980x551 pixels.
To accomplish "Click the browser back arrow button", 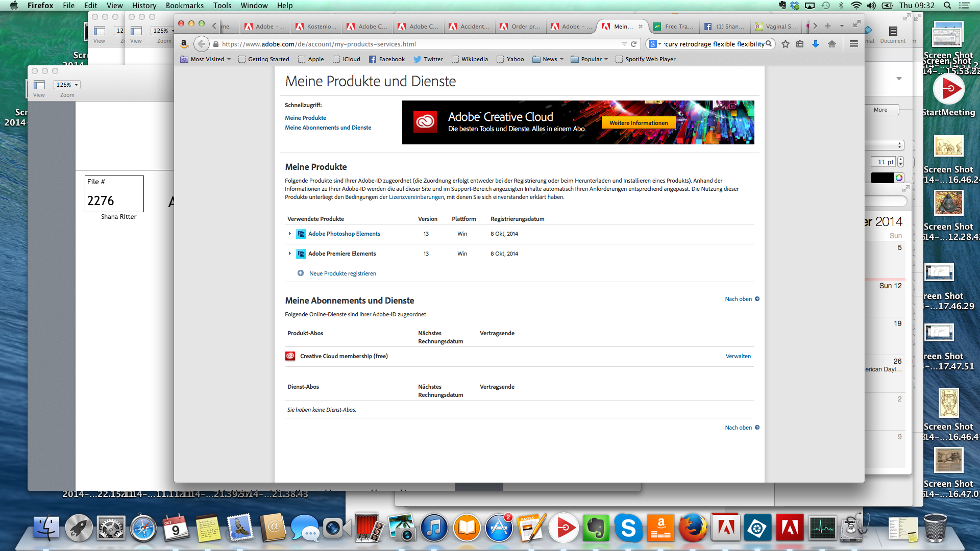I will (201, 44).
